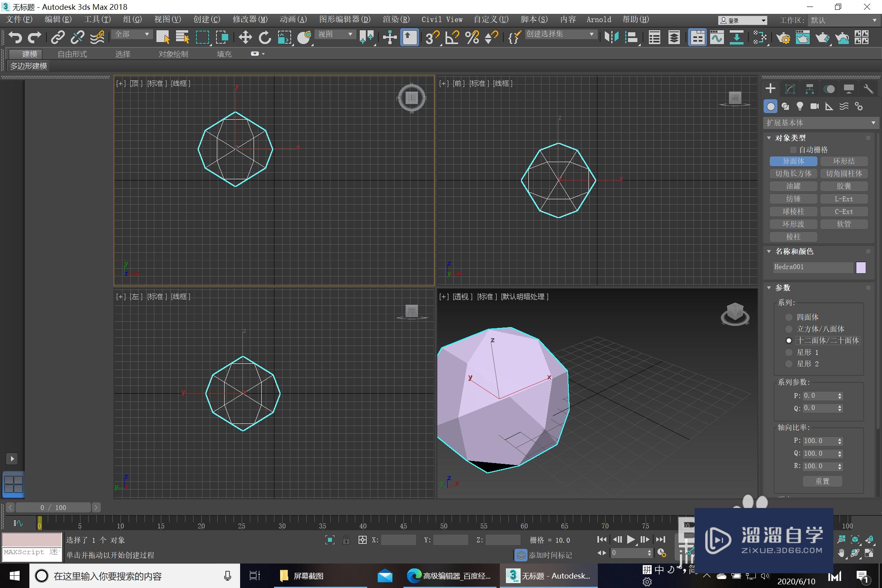Viewport: 882px width, 588px height.
Task: Click the Play animation button
Action: (x=631, y=540)
